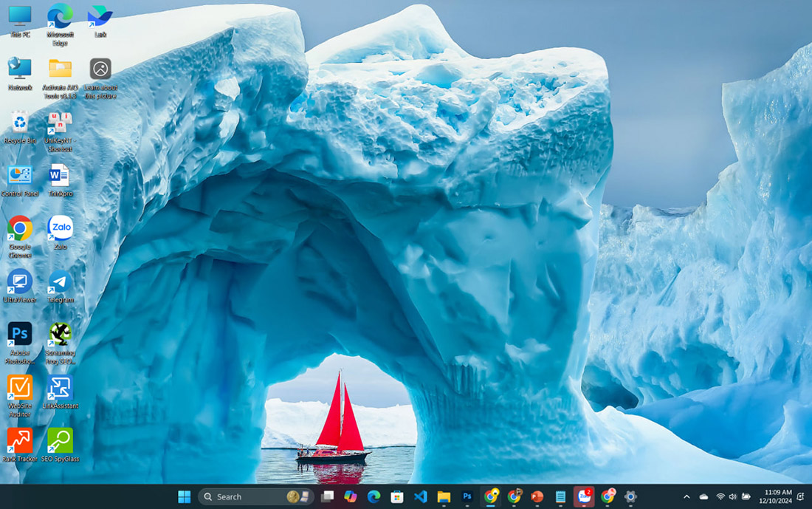Open UltraViewer remote desktop app
The height and width of the screenshot is (509, 812).
click(x=18, y=284)
